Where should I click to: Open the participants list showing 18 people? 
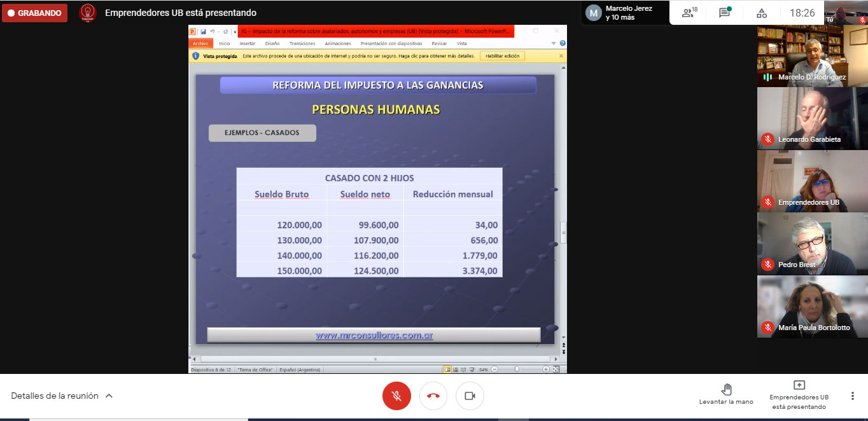pyautogui.click(x=689, y=13)
